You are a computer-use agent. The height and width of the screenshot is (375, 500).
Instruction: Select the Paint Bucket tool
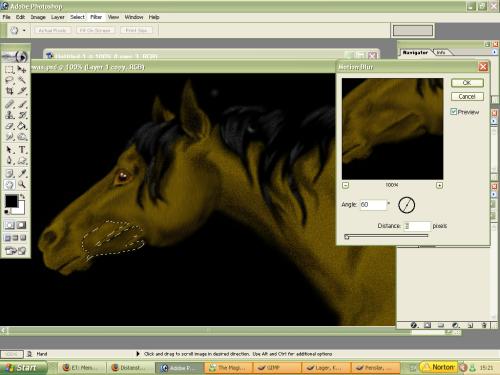coord(22,126)
